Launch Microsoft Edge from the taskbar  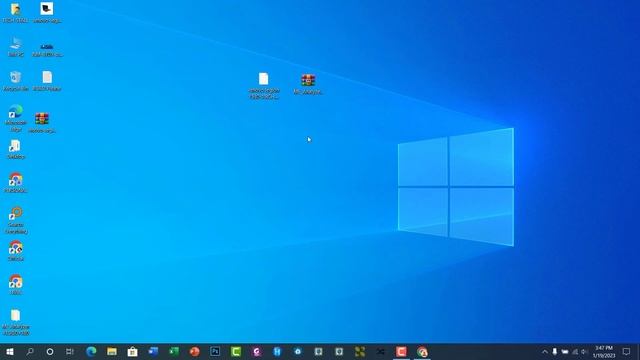91,351
